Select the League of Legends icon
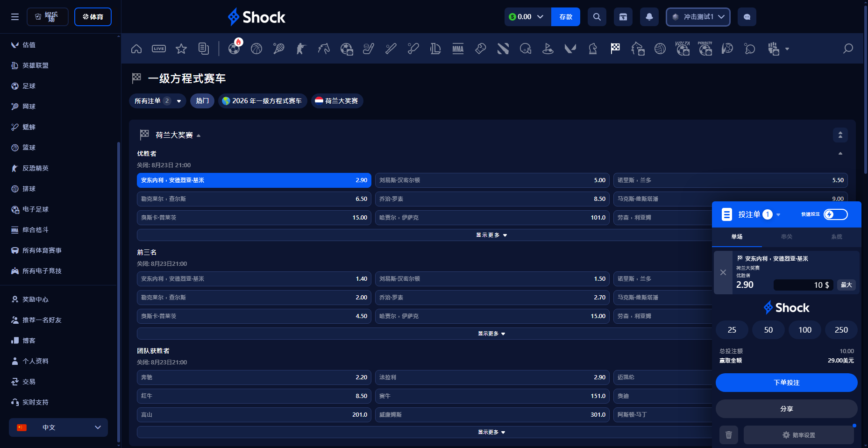Screen dimensions: 868x448 coord(435,49)
